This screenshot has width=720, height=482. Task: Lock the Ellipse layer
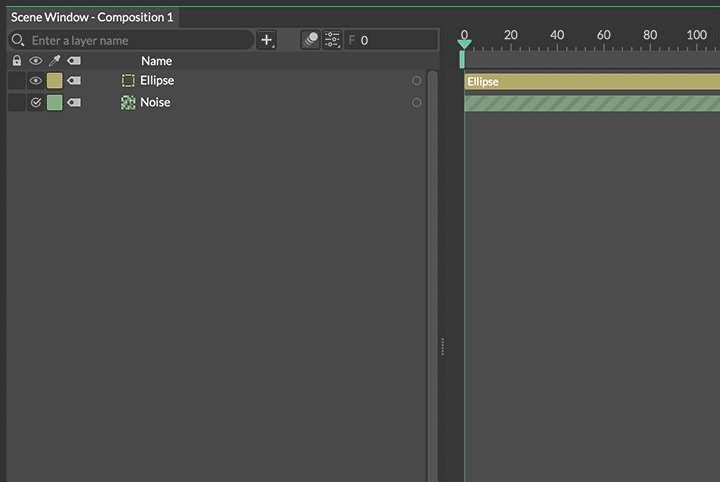coord(16,81)
